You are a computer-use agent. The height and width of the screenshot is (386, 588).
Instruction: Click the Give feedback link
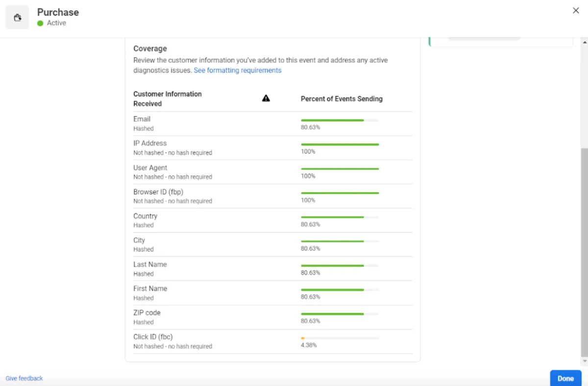pos(24,378)
